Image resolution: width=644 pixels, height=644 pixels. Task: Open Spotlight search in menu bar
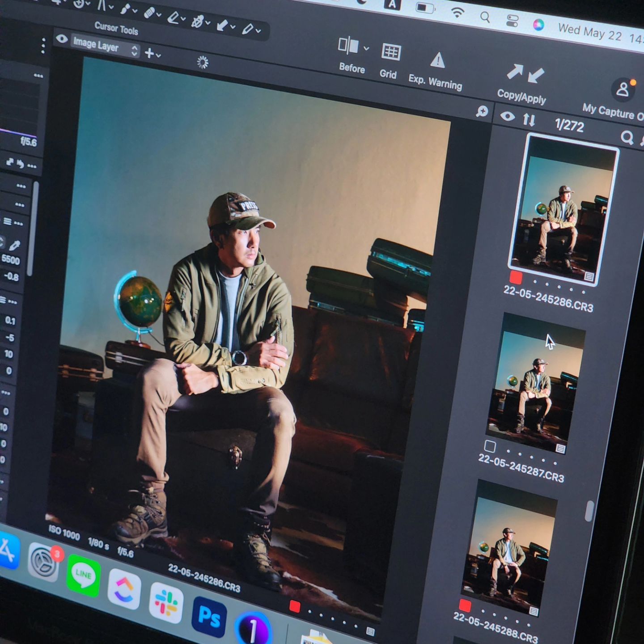tap(485, 17)
